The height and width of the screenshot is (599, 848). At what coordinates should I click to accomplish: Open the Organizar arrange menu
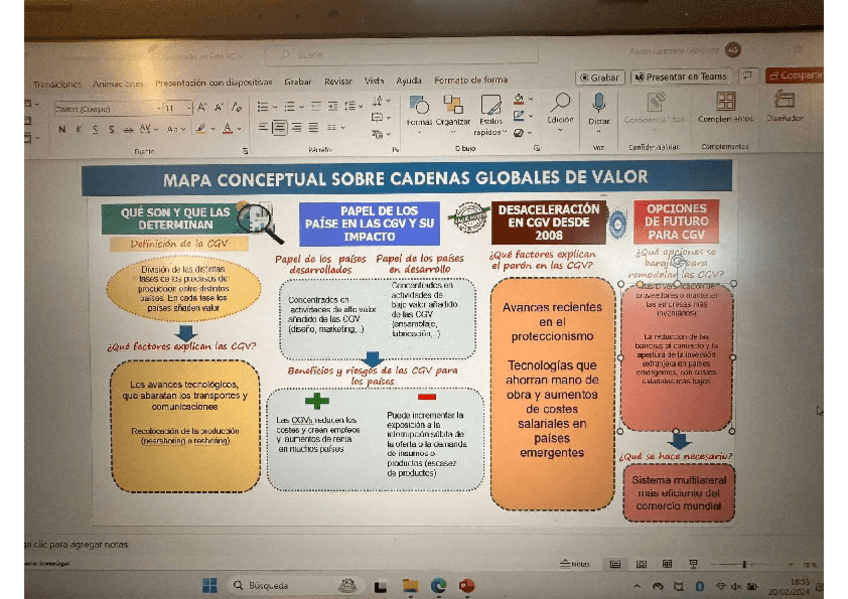(453, 104)
